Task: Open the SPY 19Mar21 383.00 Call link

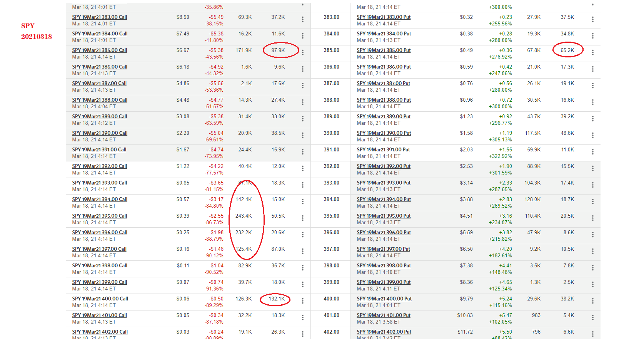Action: click(x=100, y=17)
